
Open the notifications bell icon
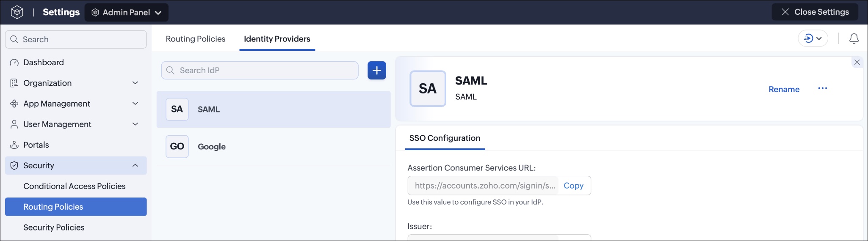854,39
